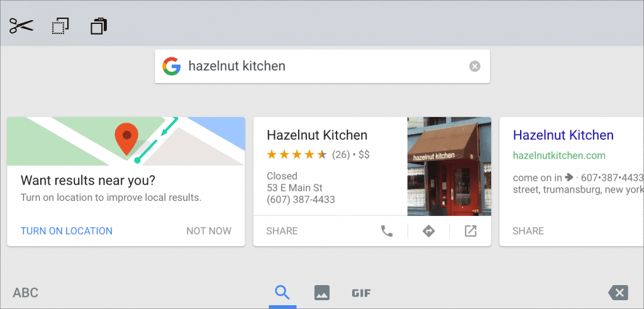Click the scissors cut icon
The width and height of the screenshot is (644, 309).
[x=21, y=26]
